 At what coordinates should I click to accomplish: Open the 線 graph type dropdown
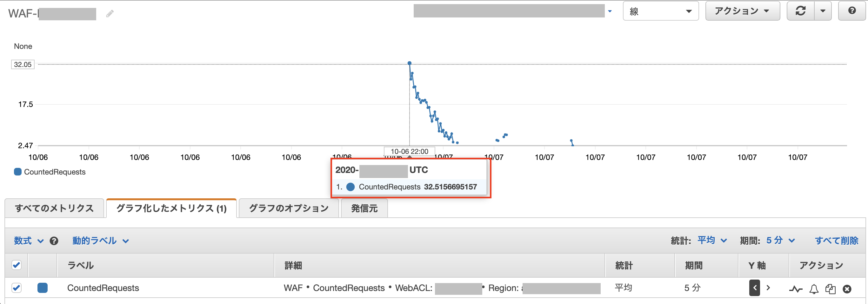[660, 11]
